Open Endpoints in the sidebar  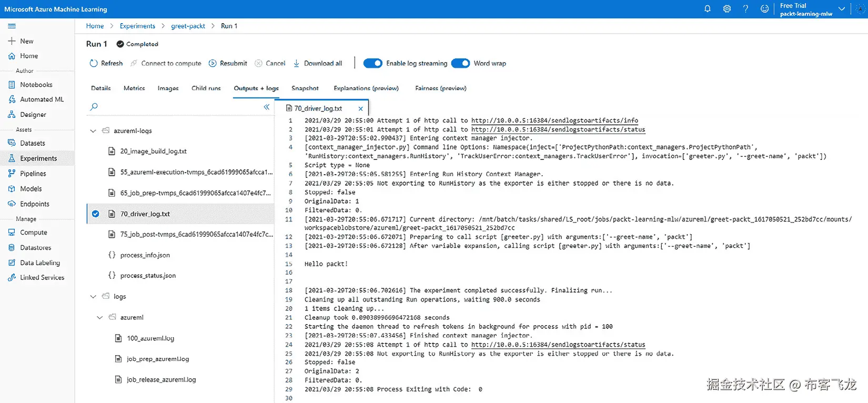pyautogui.click(x=29, y=204)
